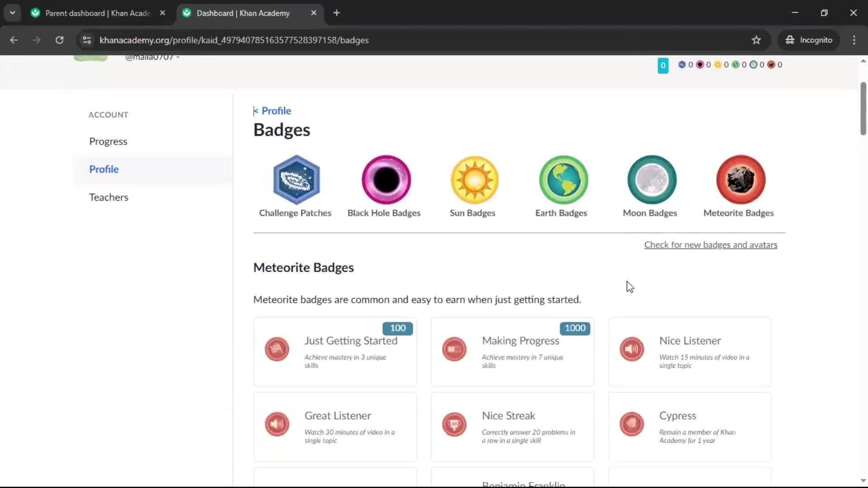868x488 pixels.
Task: Open Meteorite Badges category icon
Action: [x=741, y=180]
